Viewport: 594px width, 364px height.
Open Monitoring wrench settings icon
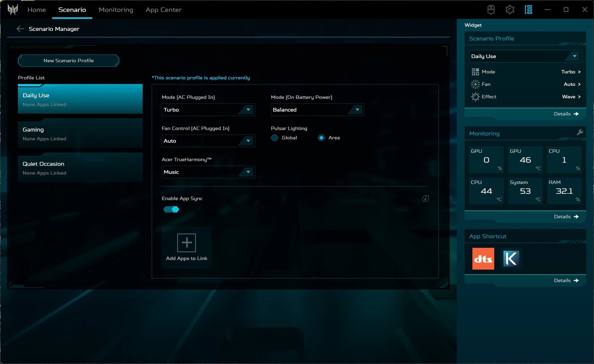580,132
